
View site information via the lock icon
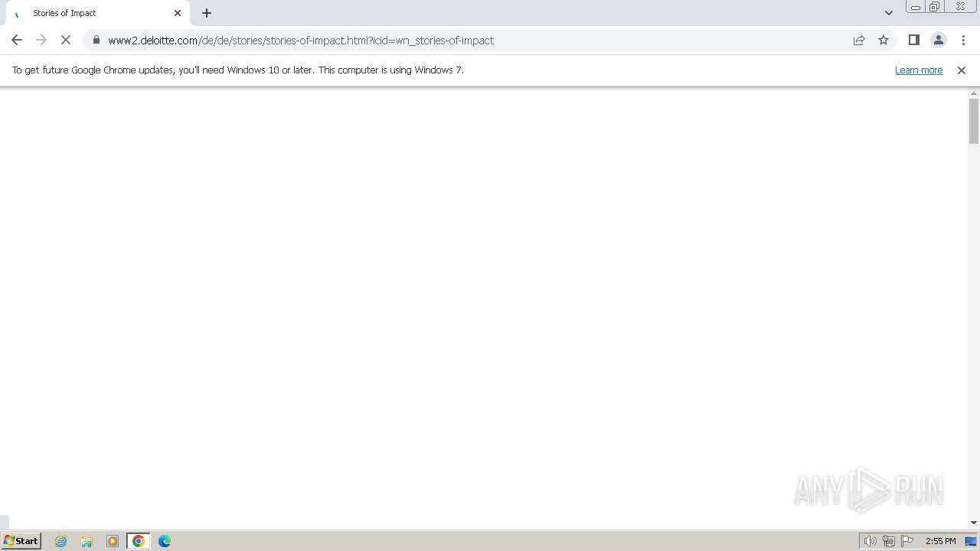(x=96, y=40)
